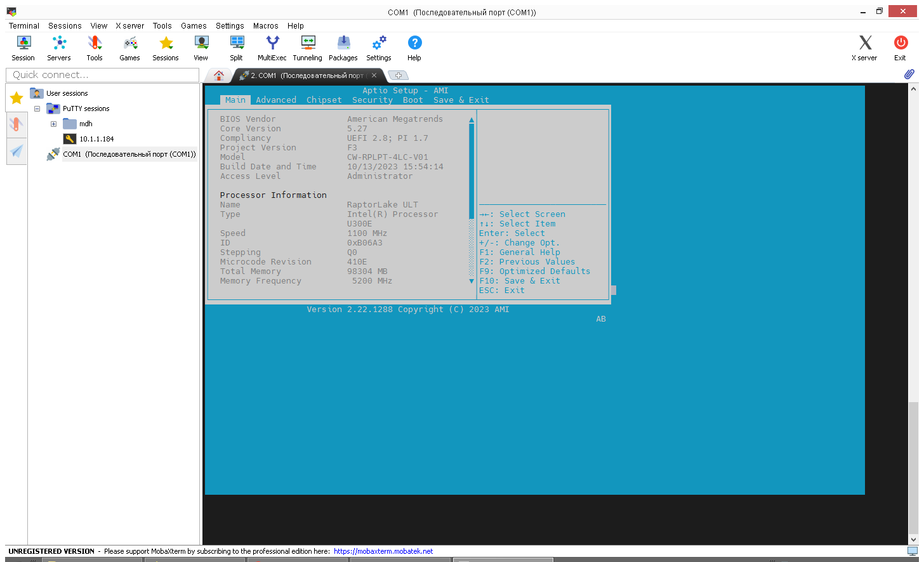The height and width of the screenshot is (562, 924).
Task: Open the Tools toolbar icon
Action: pyautogui.click(x=95, y=48)
